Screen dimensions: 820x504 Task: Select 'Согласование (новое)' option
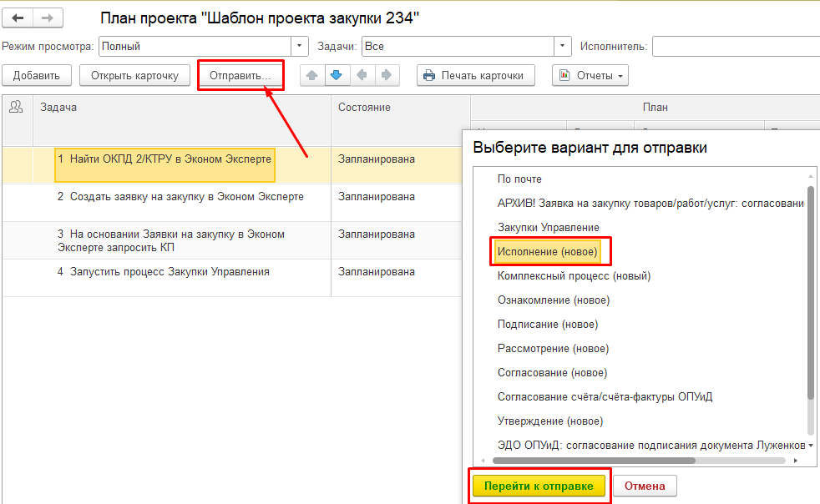pyautogui.click(x=552, y=373)
